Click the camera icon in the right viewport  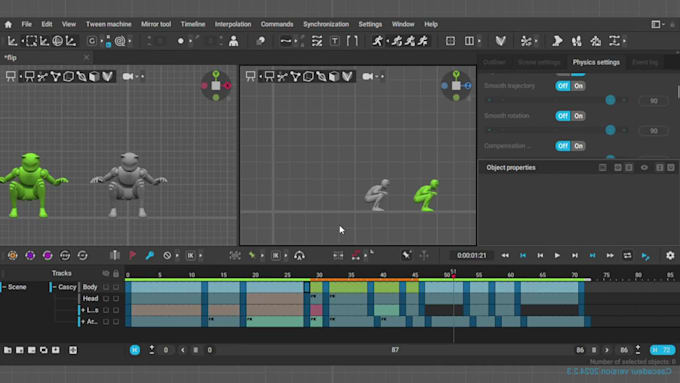click(x=368, y=76)
